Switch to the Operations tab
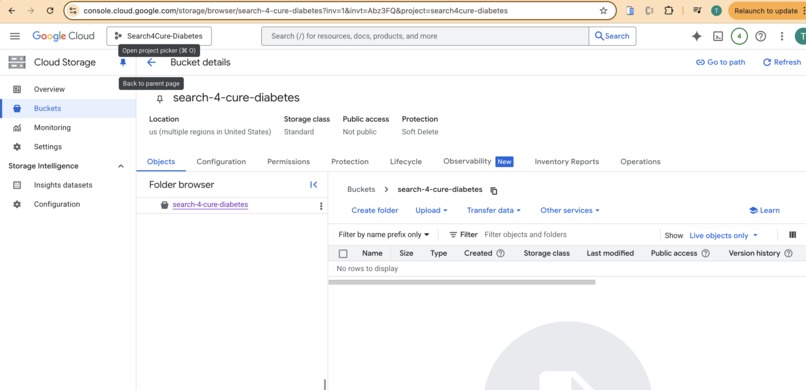Viewport: 806px width, 390px height. (640, 161)
